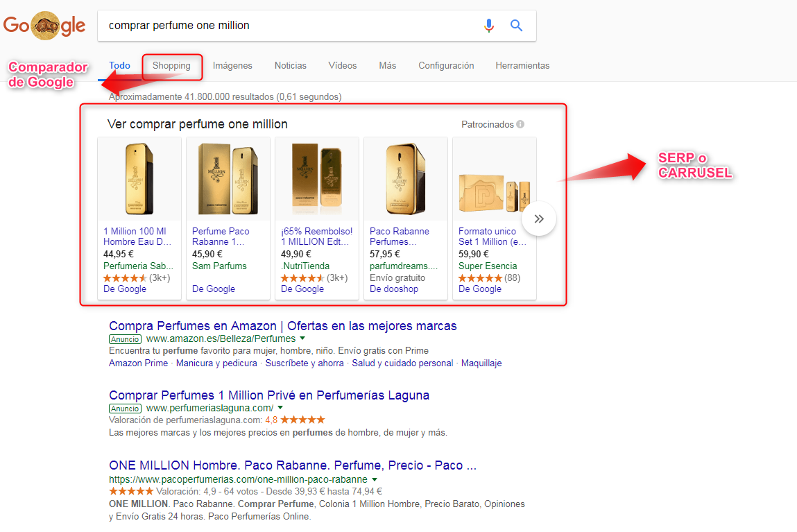Viewport: 797px width, 532px height.
Task: Click .NutriTienda seller name
Action: point(305,266)
